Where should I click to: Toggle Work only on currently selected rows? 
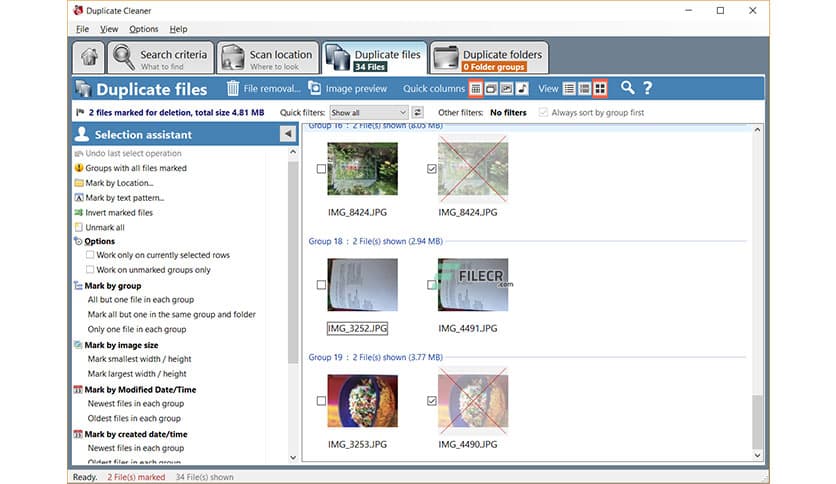(x=90, y=255)
